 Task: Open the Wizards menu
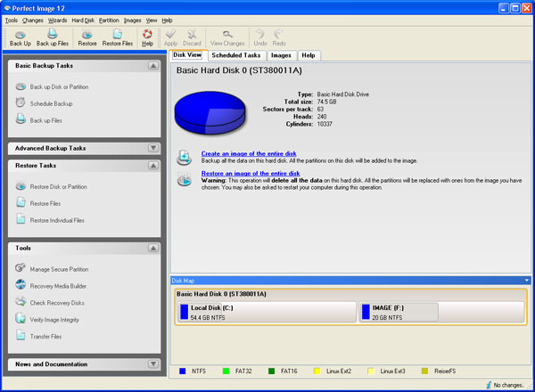tap(57, 20)
